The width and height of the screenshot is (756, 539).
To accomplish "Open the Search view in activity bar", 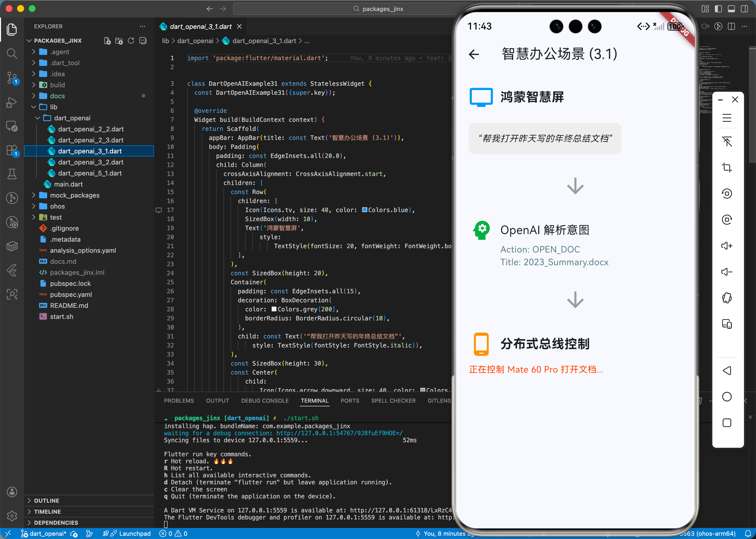I will [12, 53].
